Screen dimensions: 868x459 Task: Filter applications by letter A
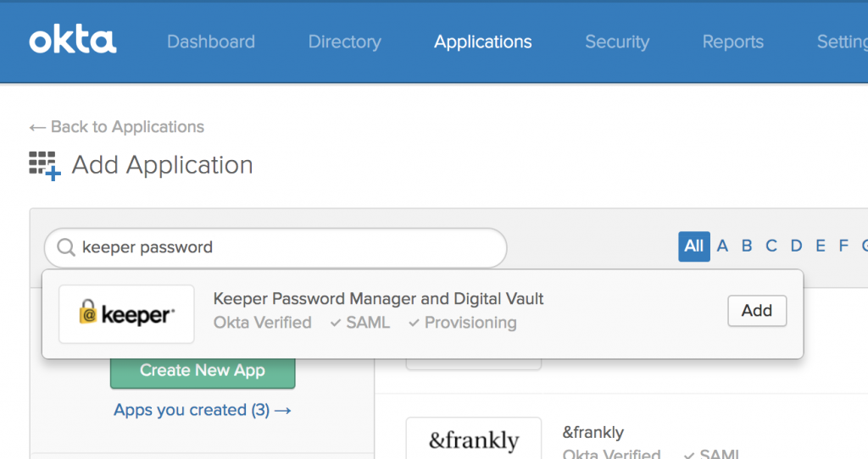click(722, 246)
